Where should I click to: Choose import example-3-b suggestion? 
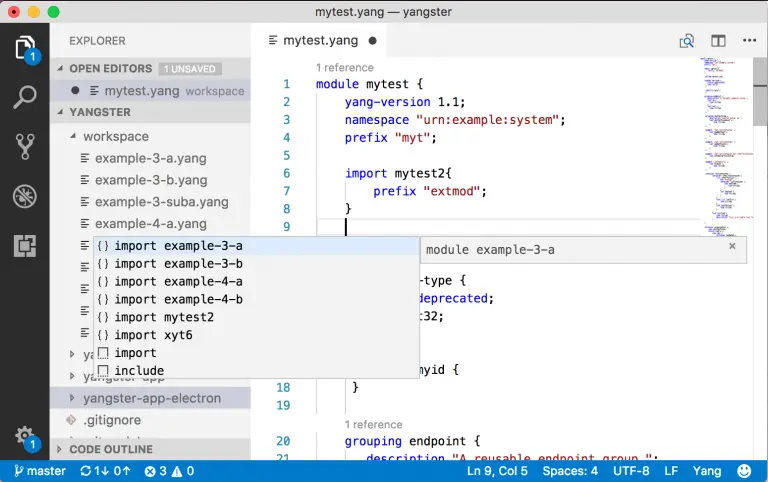256,264
